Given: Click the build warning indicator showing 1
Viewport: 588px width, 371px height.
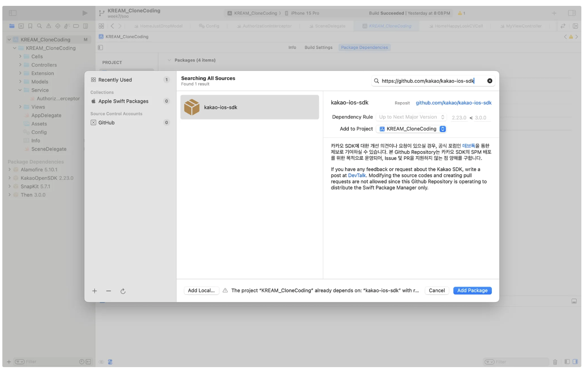Looking at the screenshot, I should click(x=462, y=13).
